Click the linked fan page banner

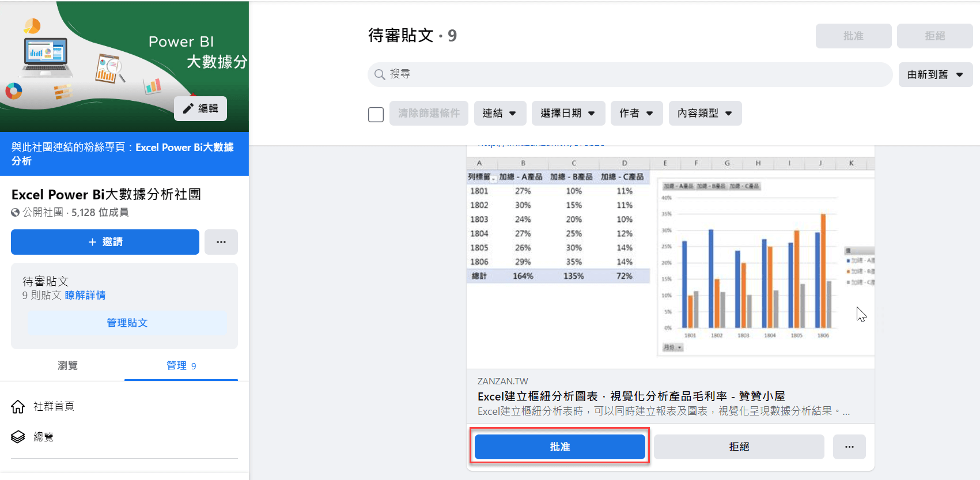click(x=124, y=154)
